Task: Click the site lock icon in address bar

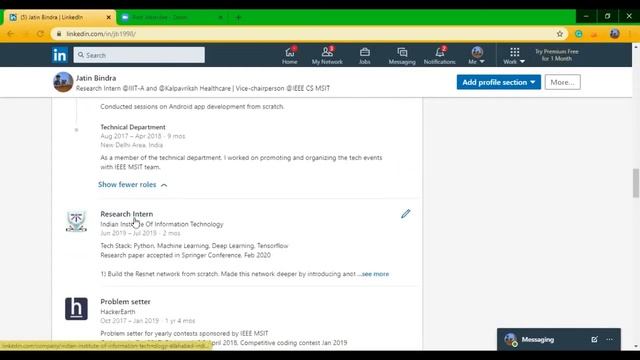Action: [x=59, y=34]
